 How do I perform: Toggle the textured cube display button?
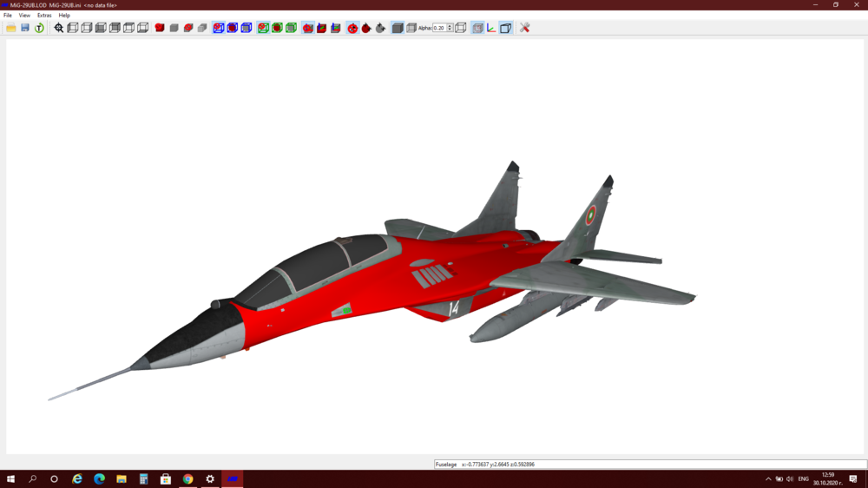coord(477,28)
